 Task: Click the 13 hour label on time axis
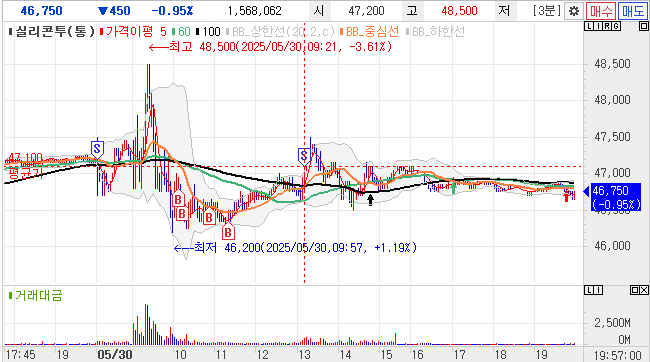305,355
